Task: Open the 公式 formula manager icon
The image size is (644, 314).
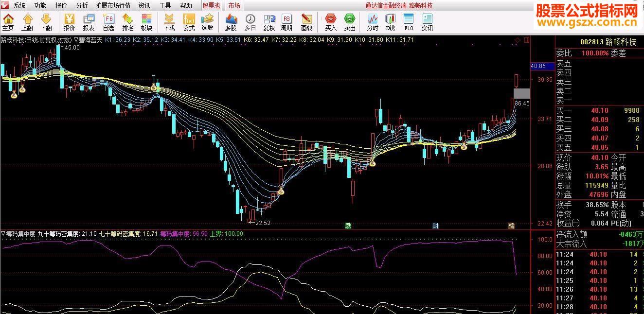Action: click(x=189, y=23)
